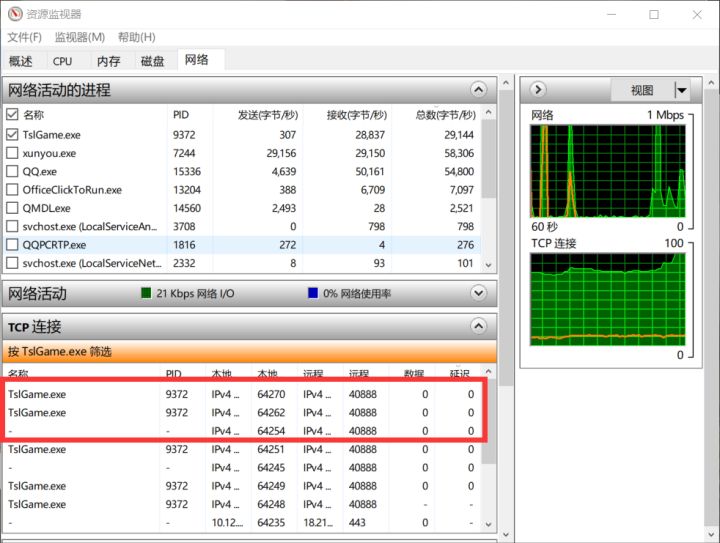Switch to the 概述 tab
This screenshot has width=720, height=543.
pyautogui.click(x=21, y=61)
